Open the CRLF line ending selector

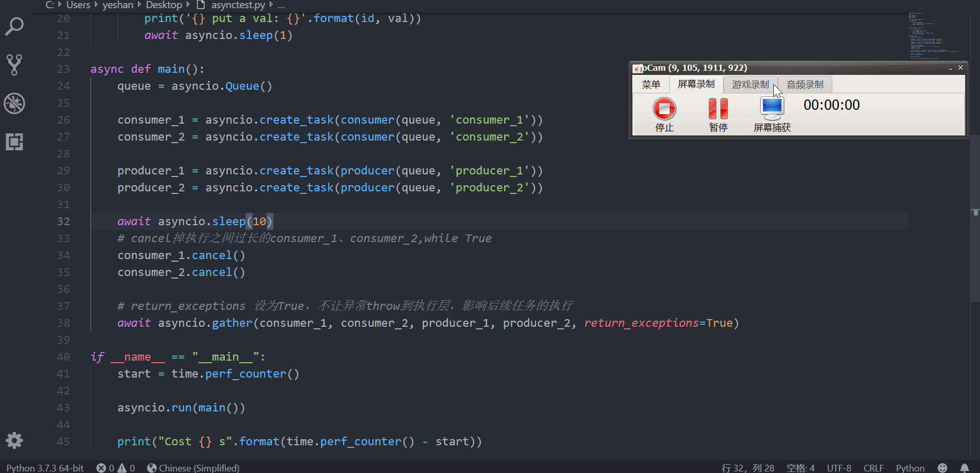pyautogui.click(x=873, y=467)
